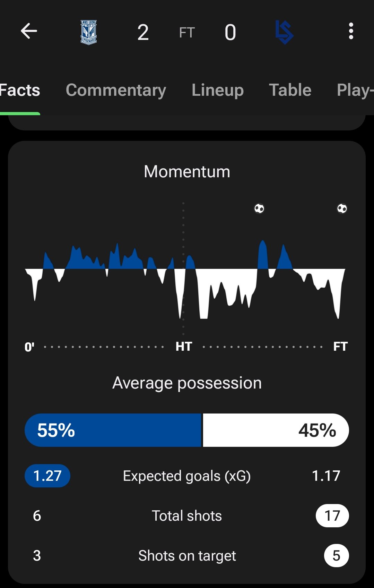Viewport: 374px width, 588px height.
Task: Switch to the Commentary tab
Action: click(x=116, y=90)
